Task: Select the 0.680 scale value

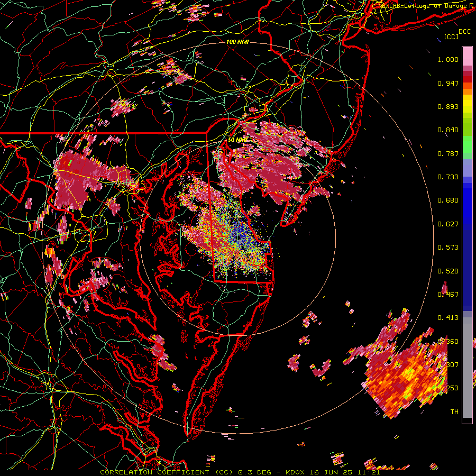Action: click(448, 200)
